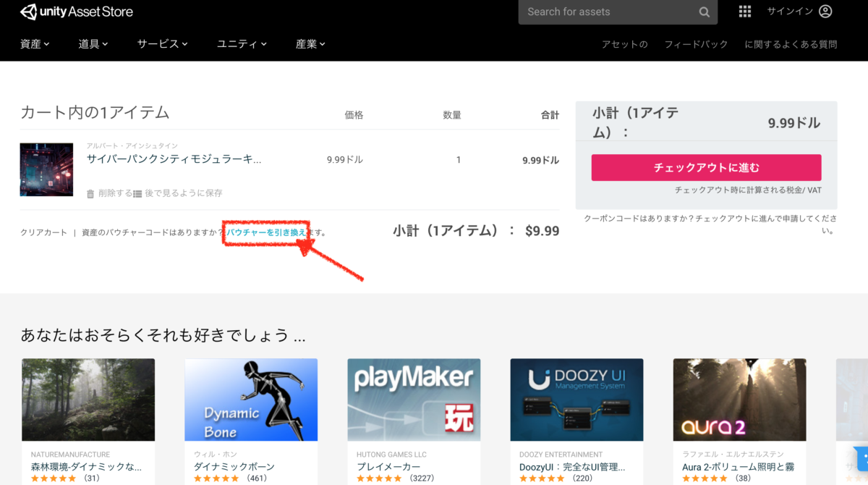
Task: Click the バウチャーを引き換え link
Action: [x=266, y=232]
